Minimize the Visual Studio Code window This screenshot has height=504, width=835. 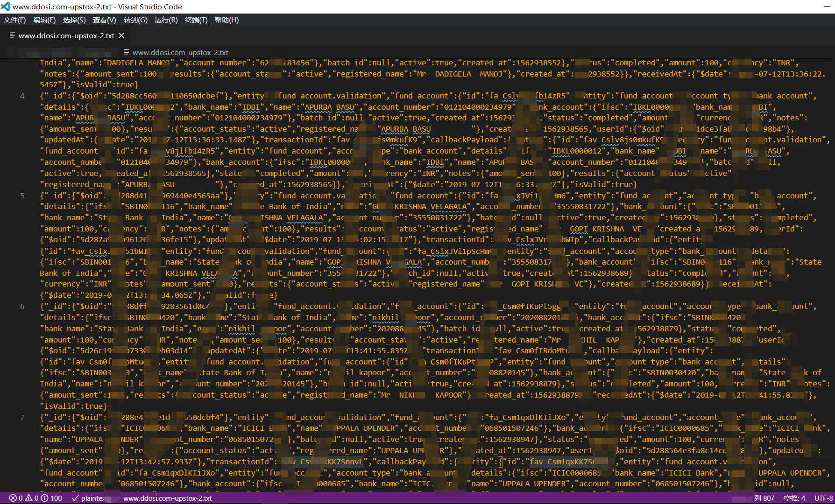coord(828,7)
